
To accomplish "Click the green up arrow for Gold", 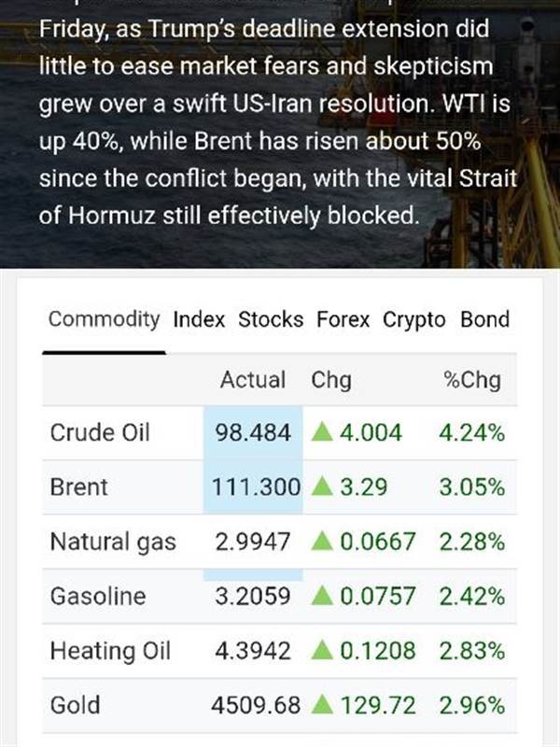I will point(322,704).
